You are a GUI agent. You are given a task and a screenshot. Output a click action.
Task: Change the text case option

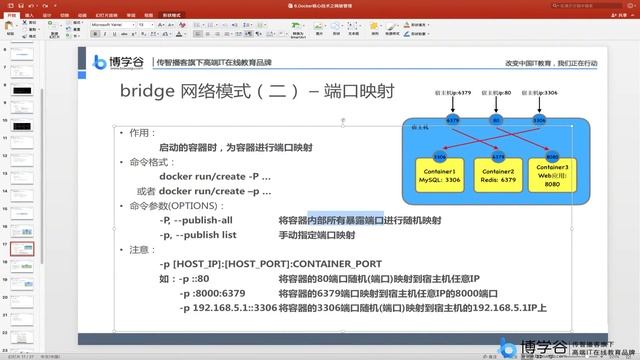(x=166, y=34)
